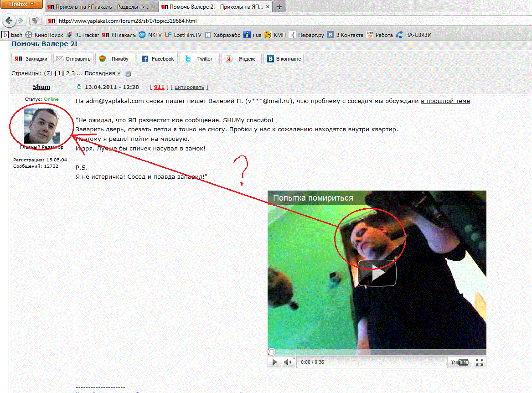This screenshot has width=532, height=393.
Task: Add the topic to ЯП Закладки
Action: (x=31, y=59)
